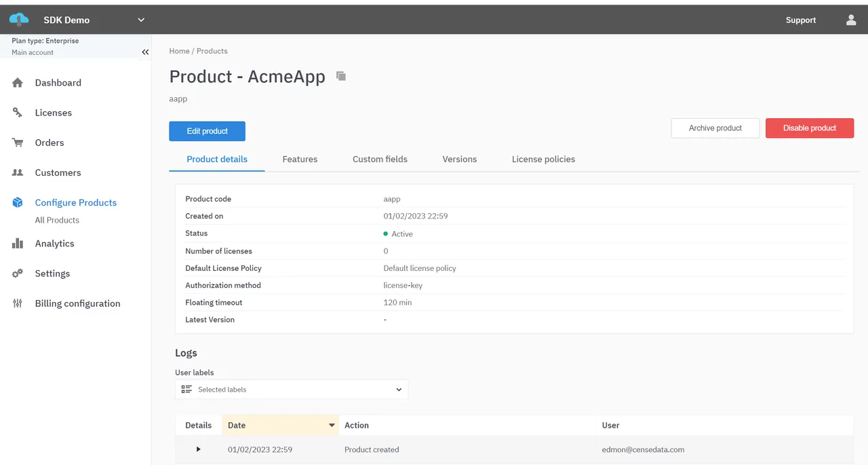Open the Selected labels dropdown
This screenshot has height=465, width=868.
[x=399, y=389]
